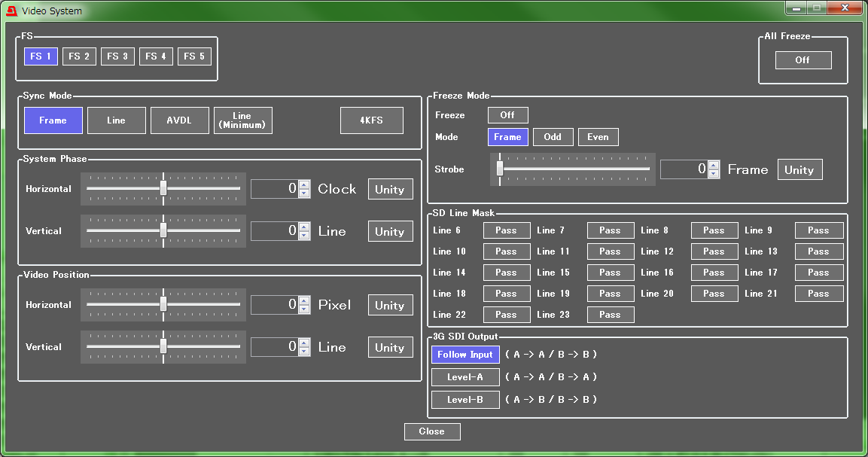Screen dimensions: 868x457
Task: Toggle Pass for SD Line 12 mask
Action: point(714,251)
